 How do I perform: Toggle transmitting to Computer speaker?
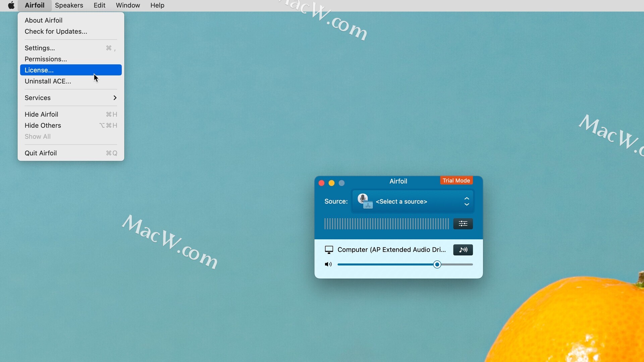[x=463, y=250]
